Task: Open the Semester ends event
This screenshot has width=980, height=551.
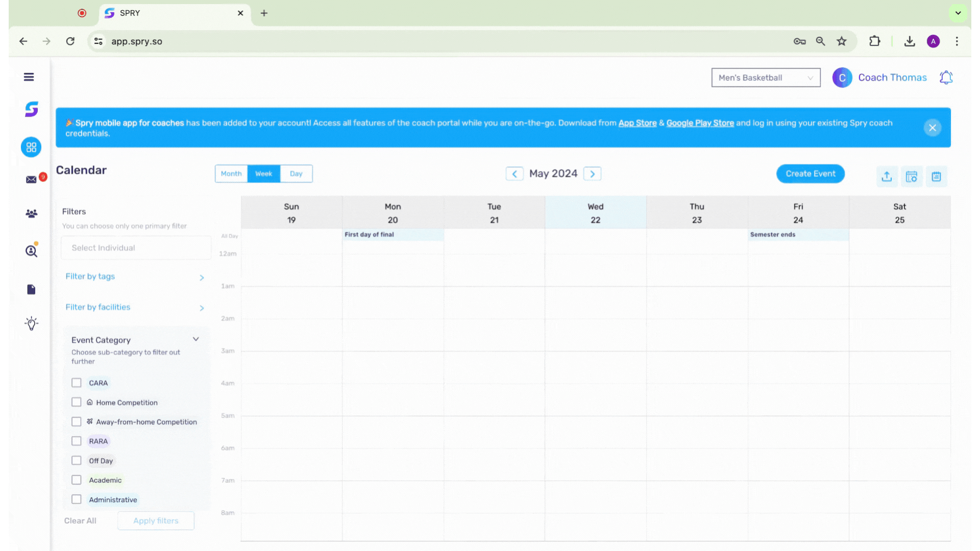Action: pos(798,235)
